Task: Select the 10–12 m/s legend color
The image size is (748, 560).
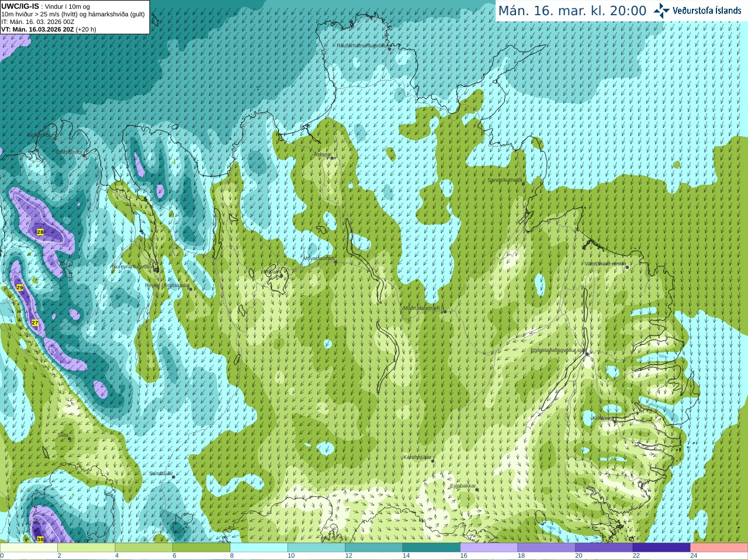Action: [x=317, y=548]
